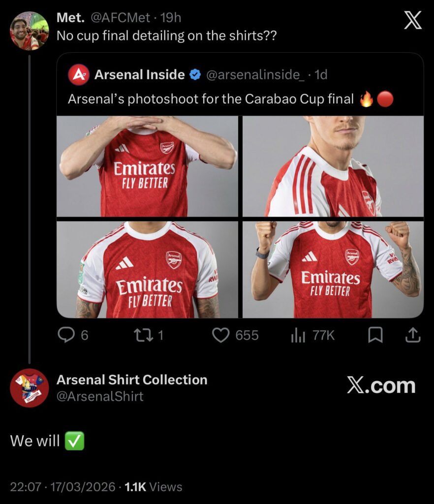Open Arsenal Shirt Collection avatar
The height and width of the screenshot is (504, 434).
(30, 388)
